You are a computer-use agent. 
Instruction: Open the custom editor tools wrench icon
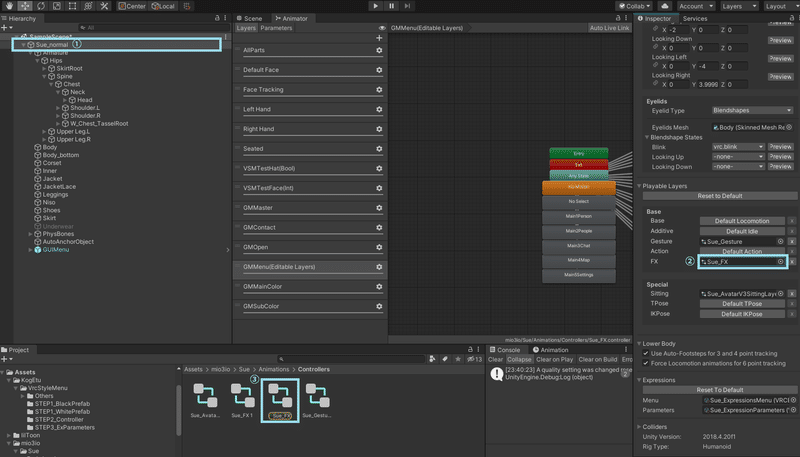(104, 6)
